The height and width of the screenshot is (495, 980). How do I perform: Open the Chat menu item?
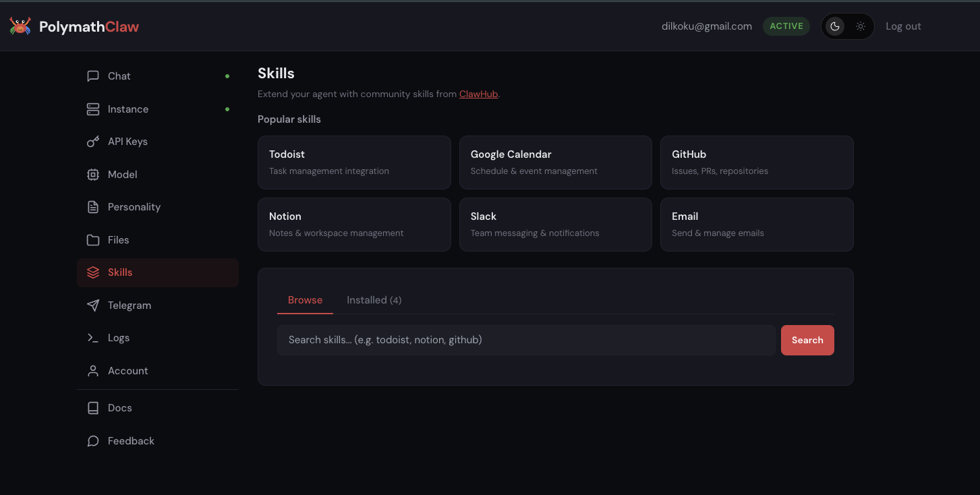click(158, 76)
